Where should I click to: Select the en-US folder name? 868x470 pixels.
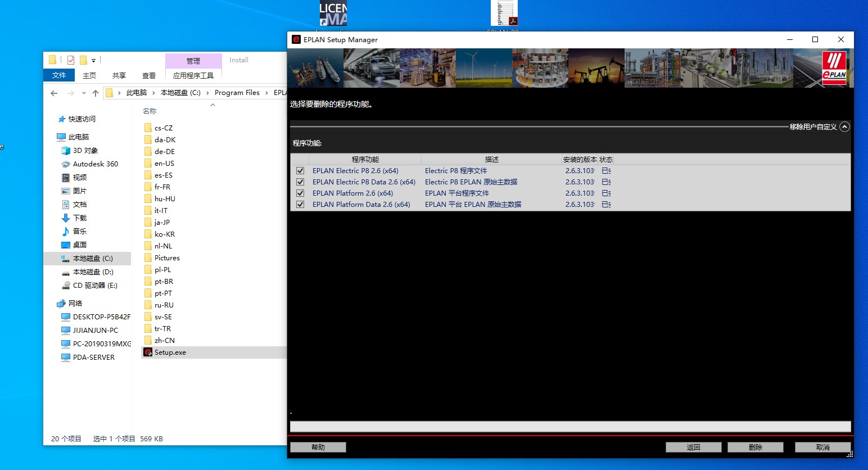coord(164,164)
